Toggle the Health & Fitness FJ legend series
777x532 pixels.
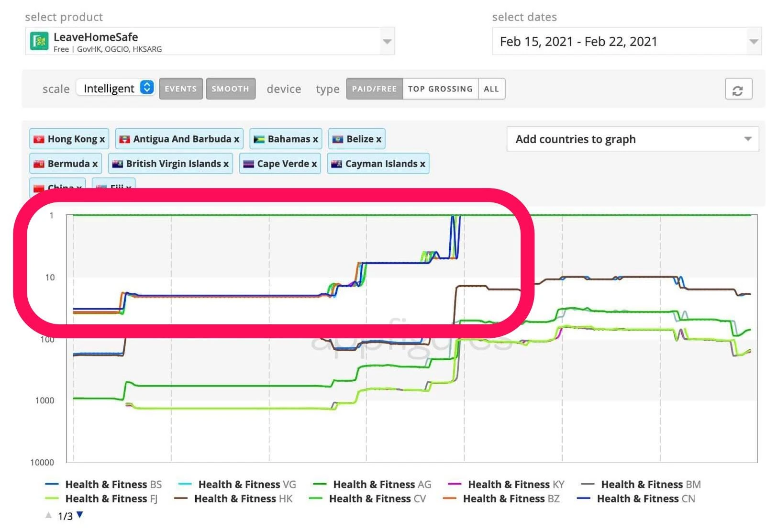(x=101, y=499)
